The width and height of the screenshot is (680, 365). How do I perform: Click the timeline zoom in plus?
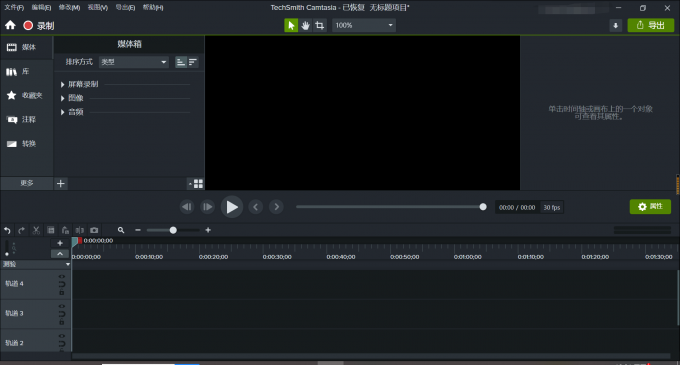(208, 230)
